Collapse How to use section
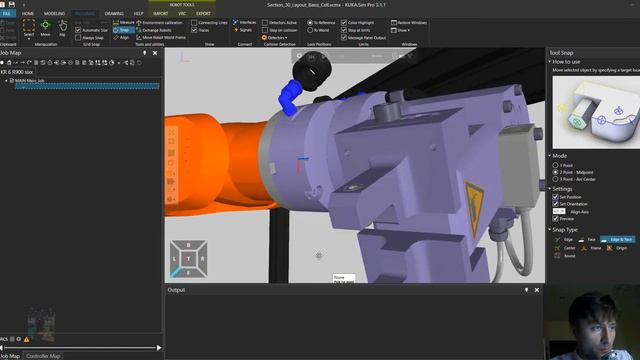The image size is (640, 360). click(x=550, y=62)
